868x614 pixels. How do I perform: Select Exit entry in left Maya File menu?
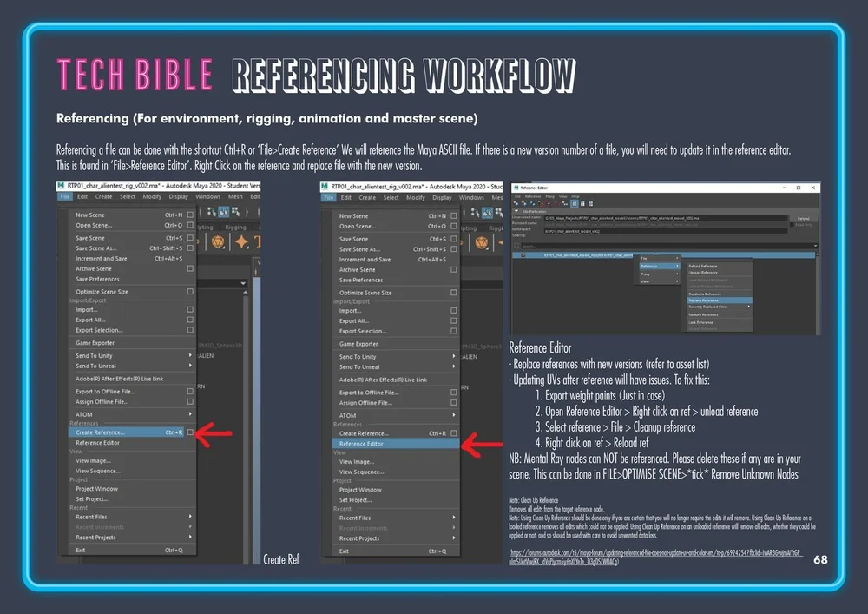[132, 550]
